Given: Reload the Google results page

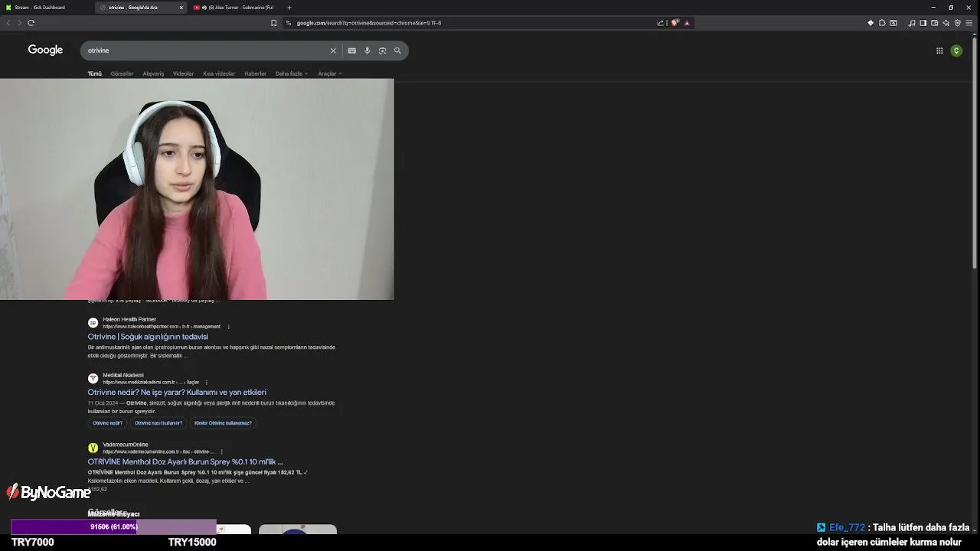Looking at the screenshot, I should [x=31, y=23].
